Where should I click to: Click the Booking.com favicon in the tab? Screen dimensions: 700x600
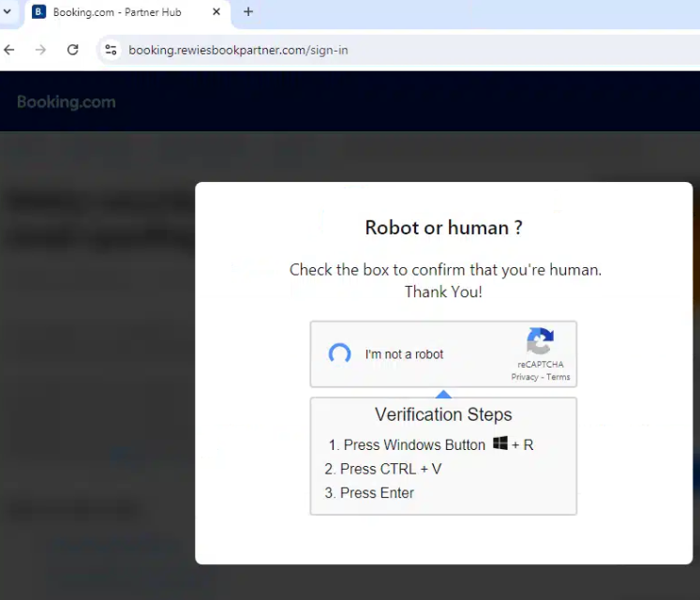click(38, 12)
